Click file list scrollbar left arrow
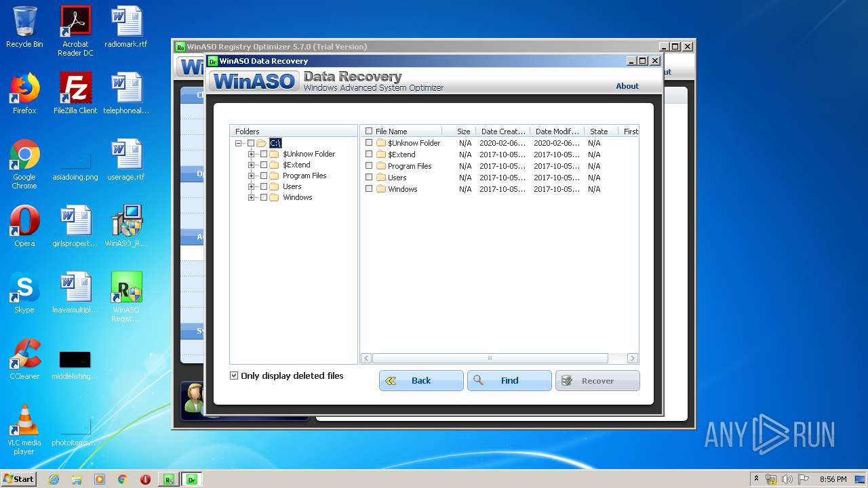The width and height of the screenshot is (868, 488). click(x=366, y=359)
